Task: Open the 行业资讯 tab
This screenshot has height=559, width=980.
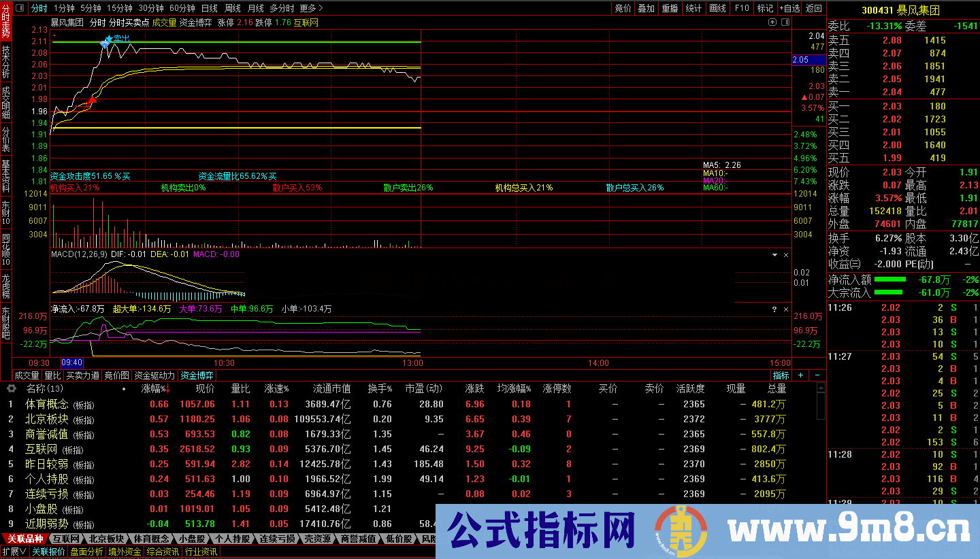Action: (201, 552)
